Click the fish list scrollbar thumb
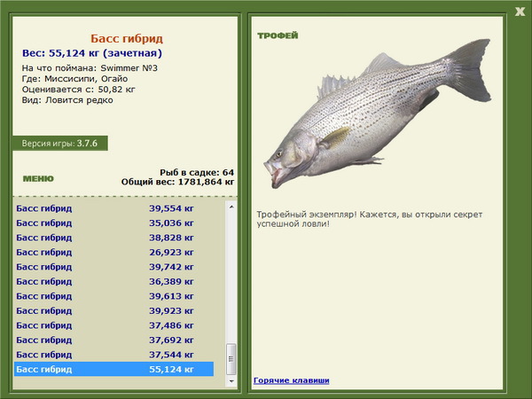Image resolution: width=532 pixels, height=399 pixels. point(231,359)
